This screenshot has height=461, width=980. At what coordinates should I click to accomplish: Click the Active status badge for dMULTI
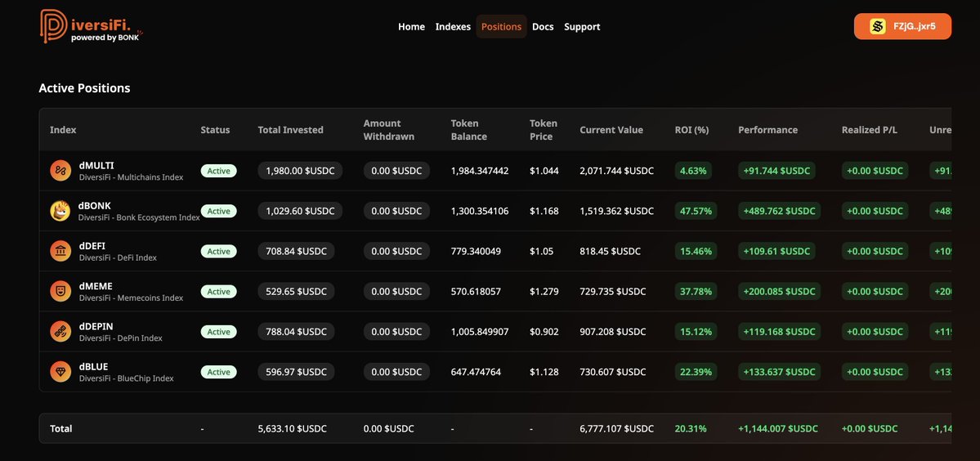219,171
